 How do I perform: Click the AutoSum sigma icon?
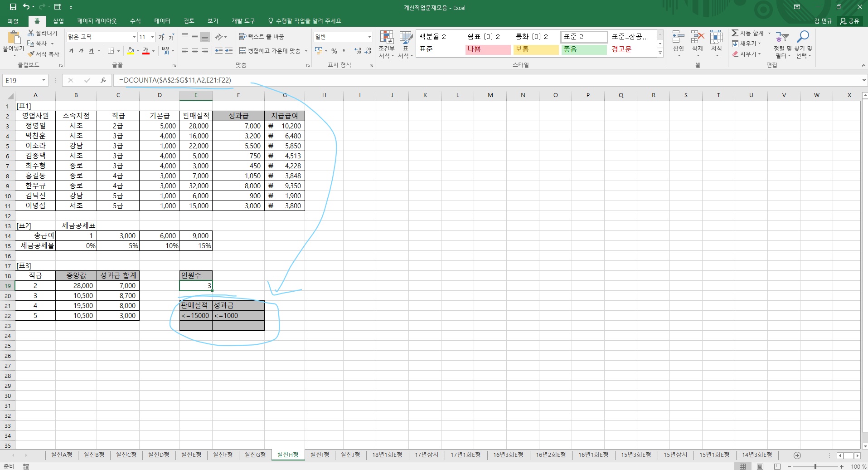coord(735,33)
